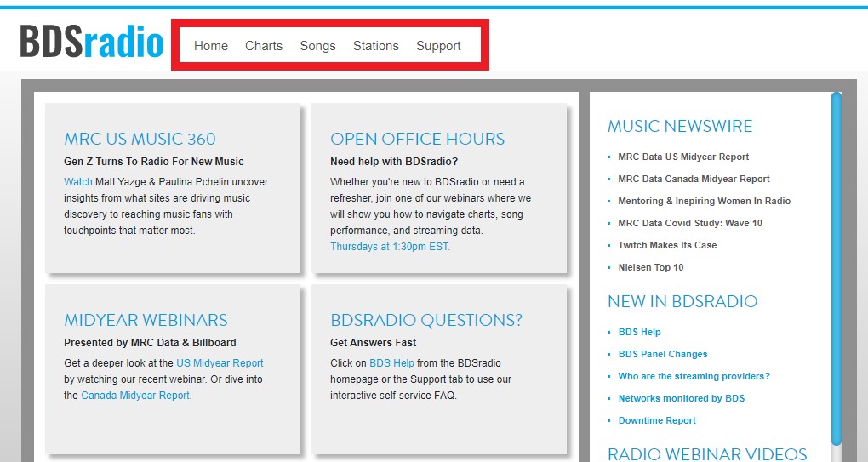Open Who are the streaming providers? link
This screenshot has height=462, width=868.
(x=694, y=376)
